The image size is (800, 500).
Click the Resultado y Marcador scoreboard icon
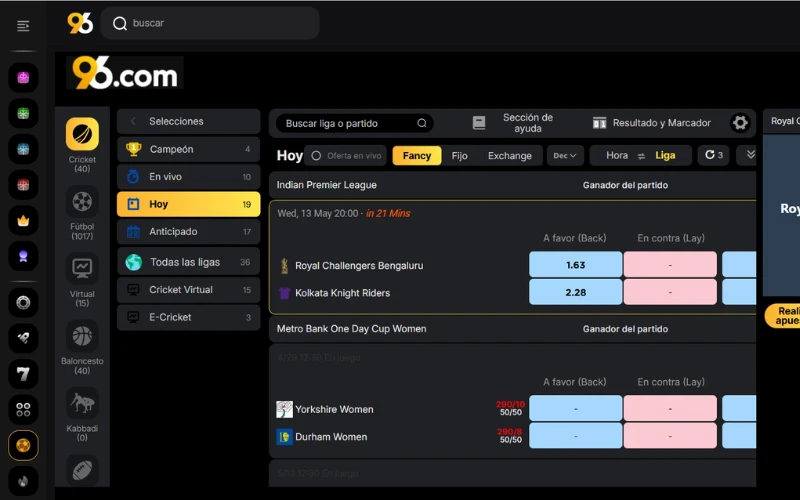pyautogui.click(x=599, y=123)
